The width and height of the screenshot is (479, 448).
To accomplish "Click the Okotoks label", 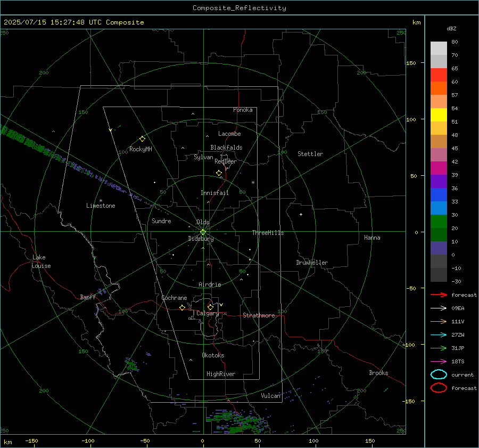I will pos(213,355).
